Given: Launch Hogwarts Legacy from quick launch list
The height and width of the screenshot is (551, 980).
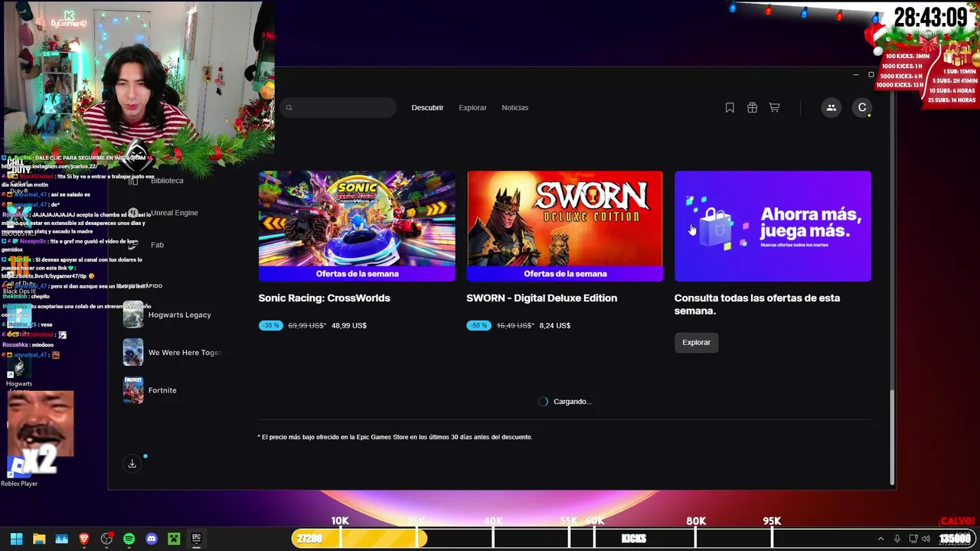Looking at the screenshot, I should 180,315.
